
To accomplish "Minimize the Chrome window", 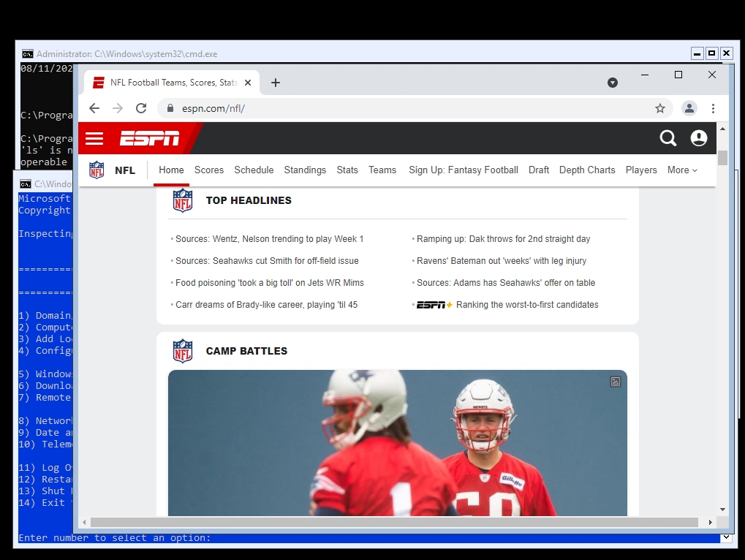I will pyautogui.click(x=645, y=75).
